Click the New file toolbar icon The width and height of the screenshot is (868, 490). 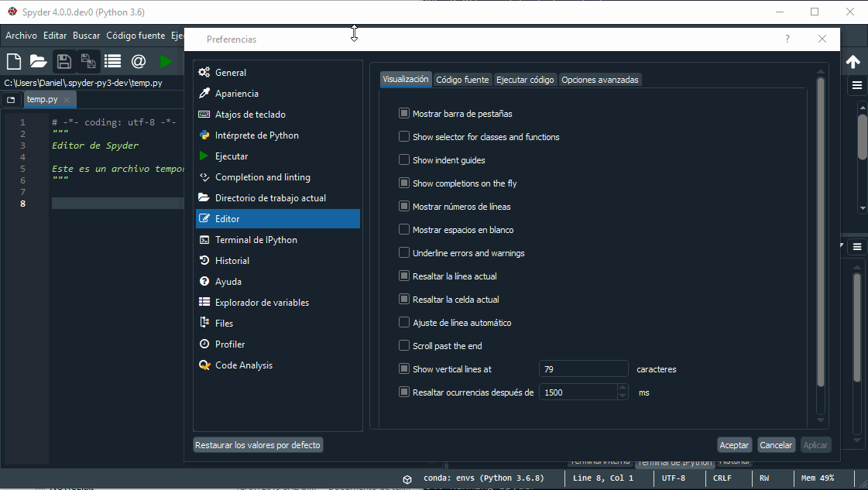tap(14, 61)
